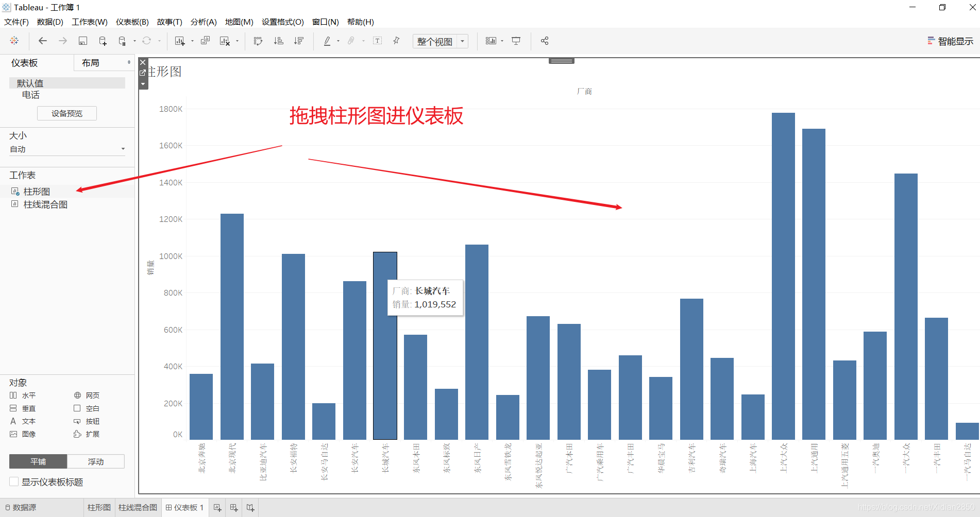The width and height of the screenshot is (980, 517).
Task: Select the bar chart sheet in worksheet list
Action: click(x=37, y=192)
